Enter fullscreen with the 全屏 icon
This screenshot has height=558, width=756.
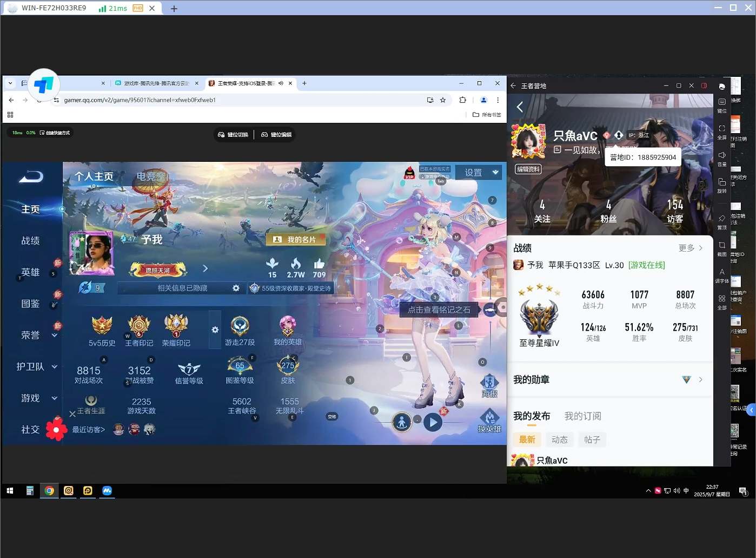722,132
